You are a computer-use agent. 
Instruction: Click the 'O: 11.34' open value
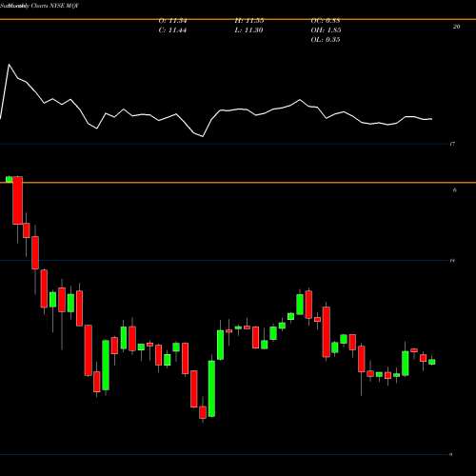[x=172, y=21]
